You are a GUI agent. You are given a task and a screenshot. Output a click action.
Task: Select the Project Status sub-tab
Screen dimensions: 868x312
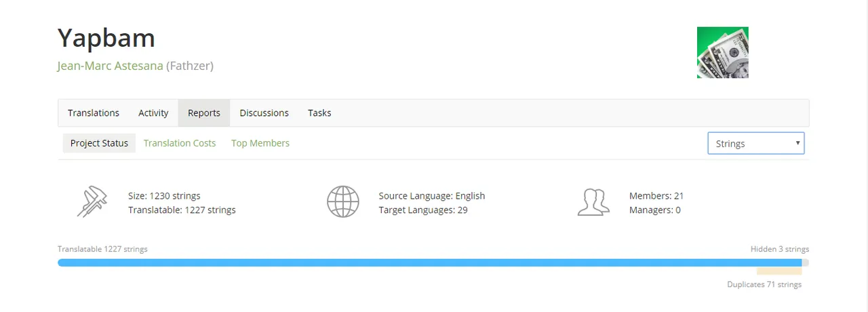pyautogui.click(x=99, y=143)
